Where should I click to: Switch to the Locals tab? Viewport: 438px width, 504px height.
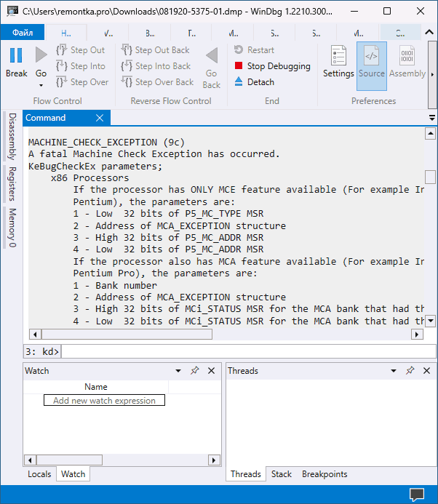point(39,474)
